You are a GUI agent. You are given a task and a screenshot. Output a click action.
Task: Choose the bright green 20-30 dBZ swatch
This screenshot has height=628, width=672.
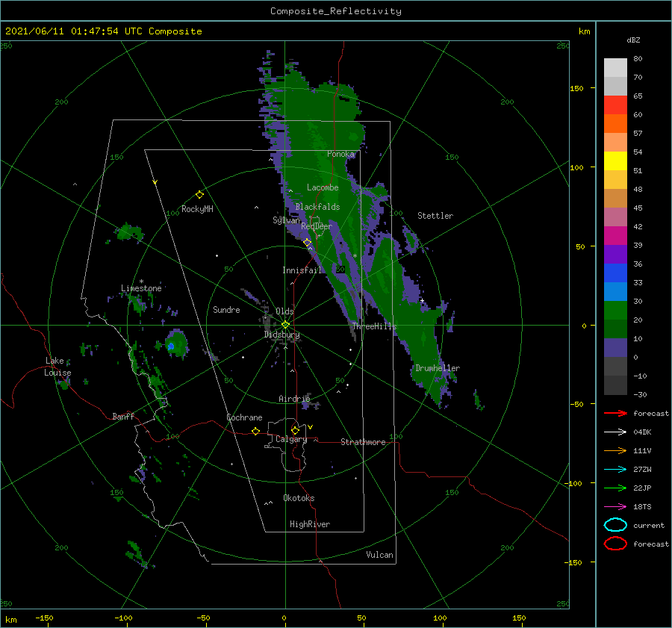(x=615, y=311)
